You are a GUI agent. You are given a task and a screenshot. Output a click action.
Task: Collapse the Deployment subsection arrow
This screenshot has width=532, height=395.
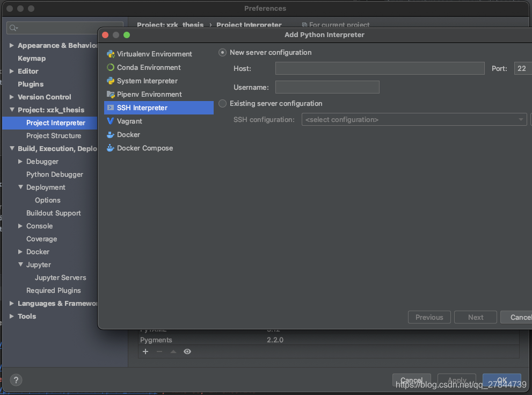[21, 187]
